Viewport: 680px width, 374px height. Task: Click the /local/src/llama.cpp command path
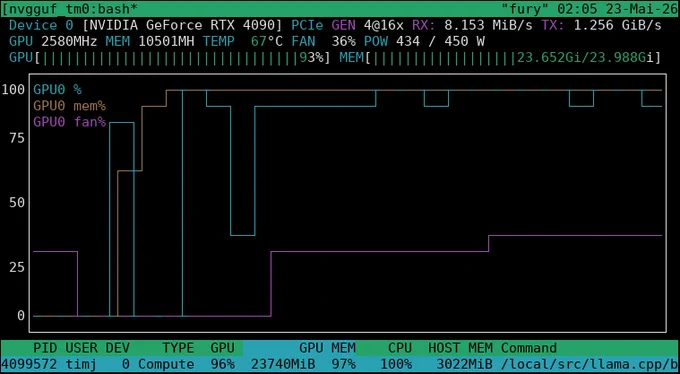click(x=589, y=364)
